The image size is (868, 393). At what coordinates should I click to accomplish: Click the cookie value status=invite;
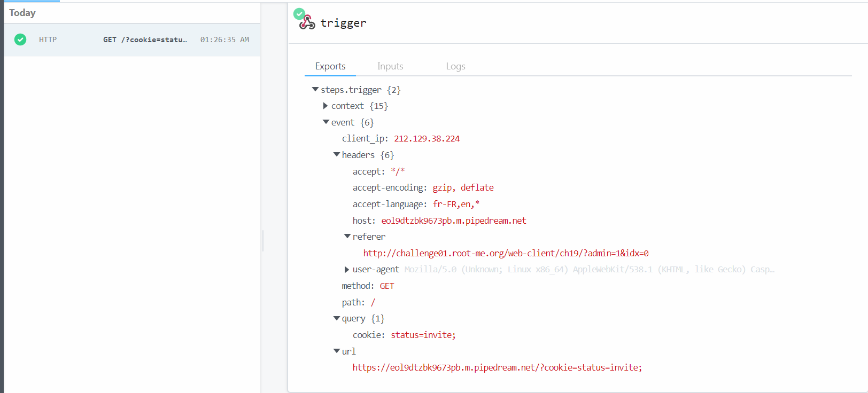423,335
